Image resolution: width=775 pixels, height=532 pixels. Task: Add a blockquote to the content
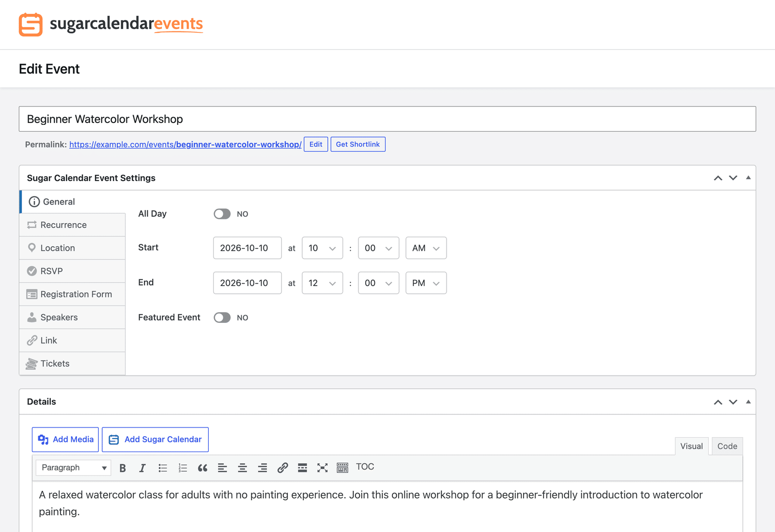pos(202,468)
